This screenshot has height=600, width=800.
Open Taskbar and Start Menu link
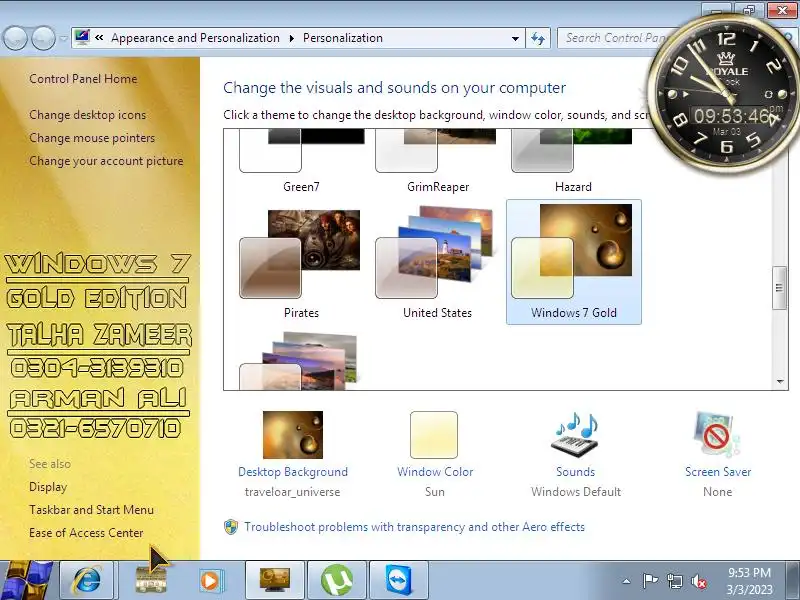pos(91,510)
